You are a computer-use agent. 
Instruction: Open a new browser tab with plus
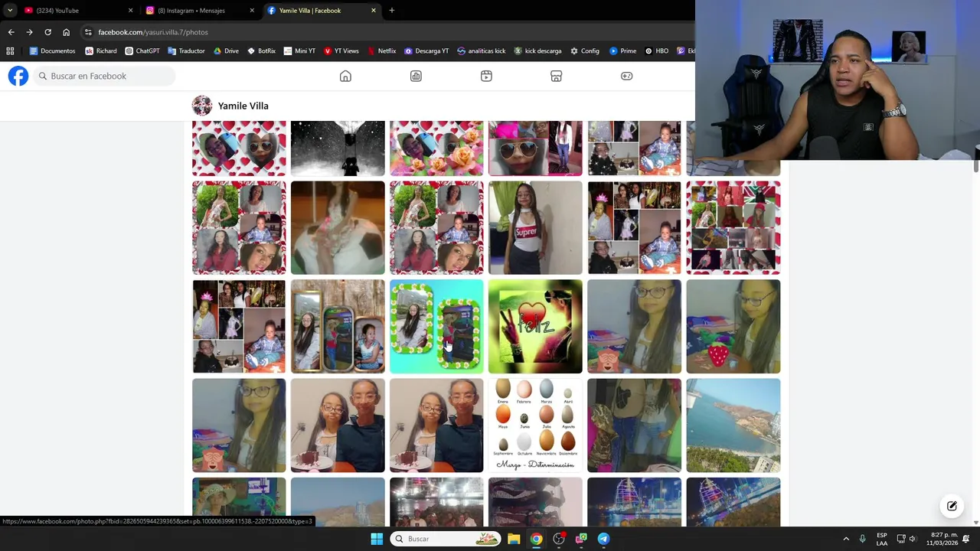click(x=391, y=10)
